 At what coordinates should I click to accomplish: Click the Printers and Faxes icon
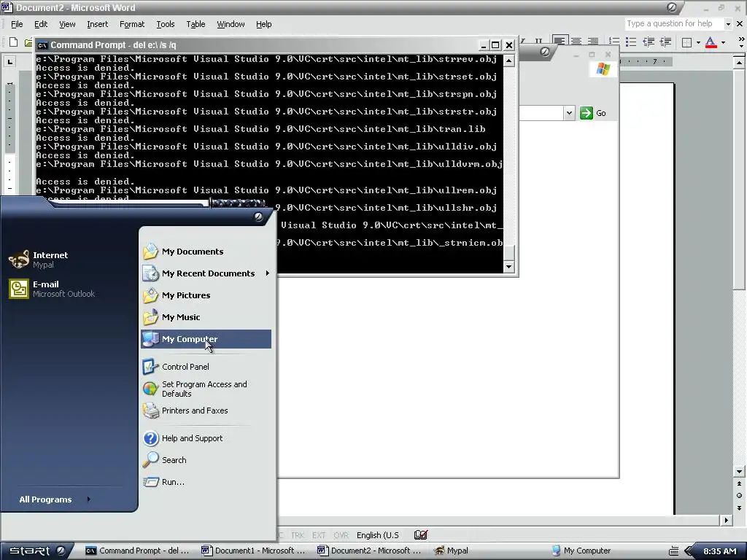[x=150, y=411]
